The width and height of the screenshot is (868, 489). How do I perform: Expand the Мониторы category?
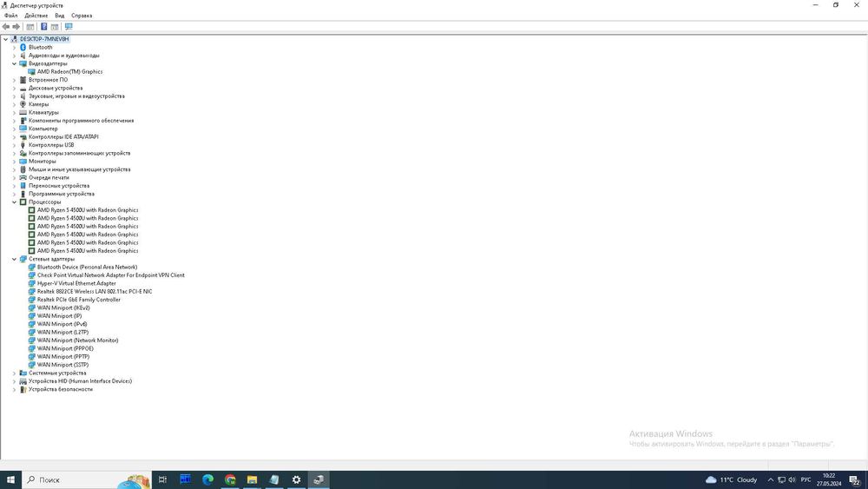(15, 162)
